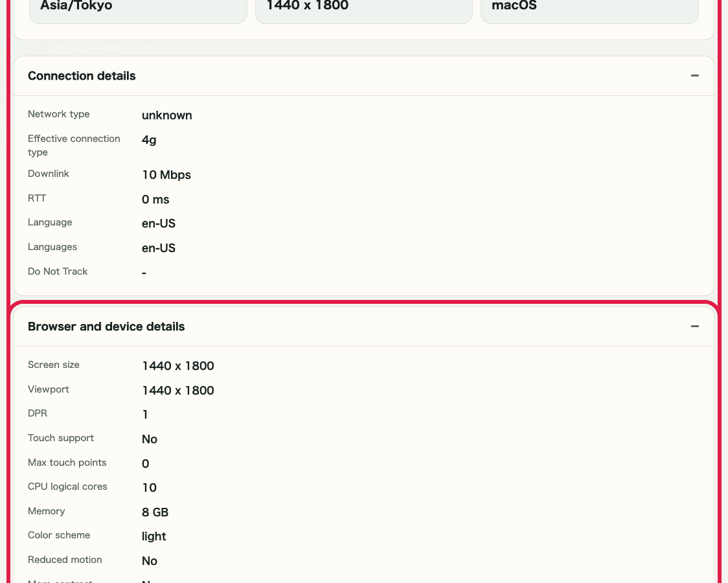Image resolution: width=728 pixels, height=583 pixels.
Task: Select the Network type value showing unknown
Action: [166, 115]
